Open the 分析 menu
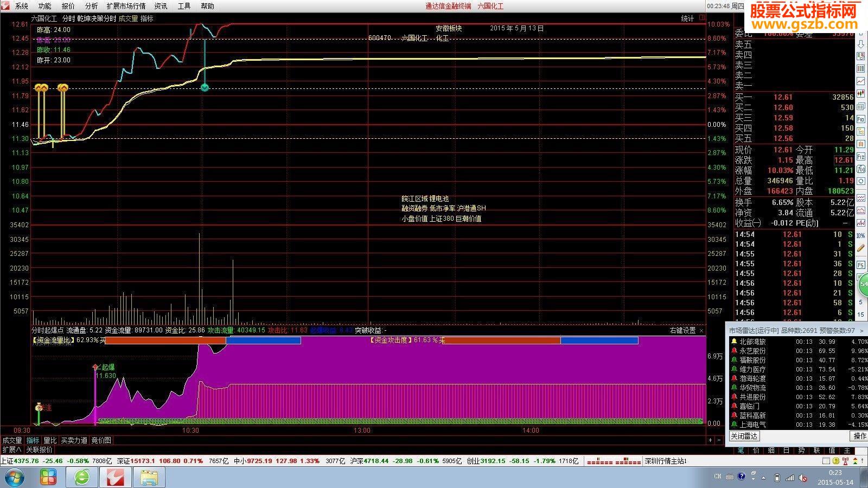This screenshot has height=488, width=868. (x=92, y=6)
